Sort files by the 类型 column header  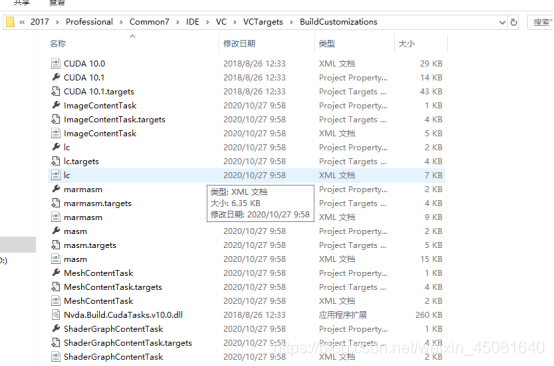(x=326, y=43)
